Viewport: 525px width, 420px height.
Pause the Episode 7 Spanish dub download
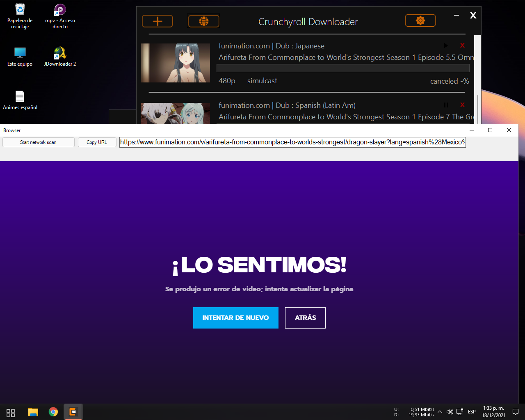pos(446,105)
